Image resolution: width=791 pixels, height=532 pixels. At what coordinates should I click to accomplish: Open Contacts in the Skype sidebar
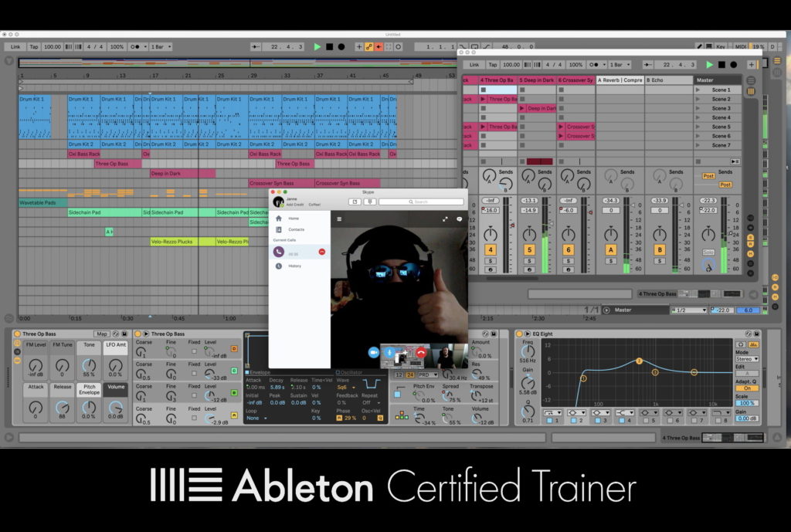[x=296, y=229]
